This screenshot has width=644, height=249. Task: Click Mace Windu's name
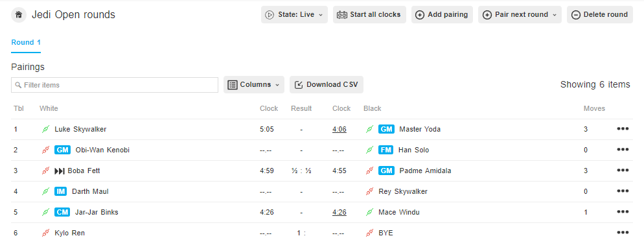[x=399, y=213]
